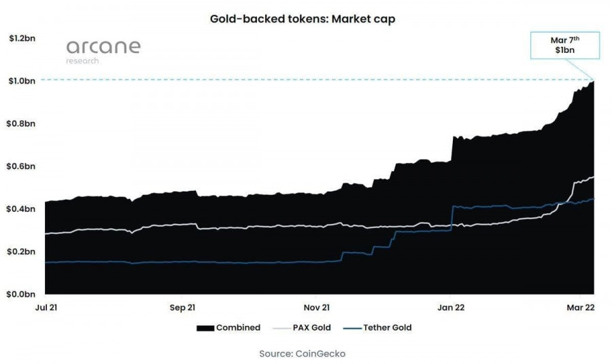Click the chart title Gold-backed tokens: Market cap
This screenshot has width=612, height=364.
tap(303, 19)
